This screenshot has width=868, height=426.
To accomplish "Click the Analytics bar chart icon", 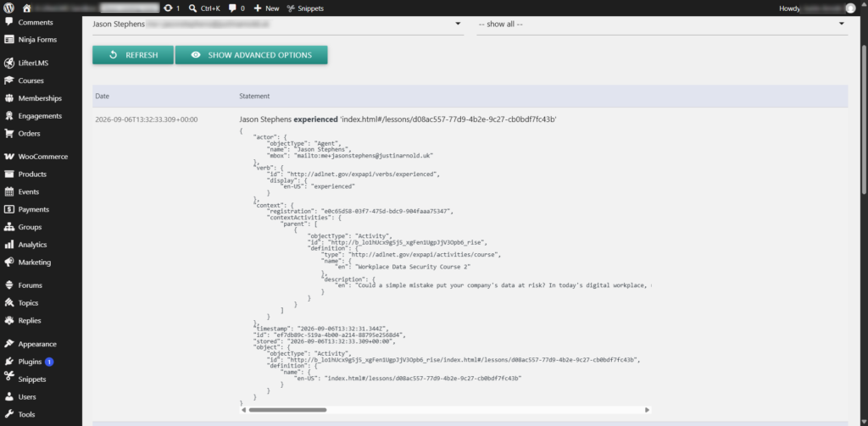I will point(8,245).
